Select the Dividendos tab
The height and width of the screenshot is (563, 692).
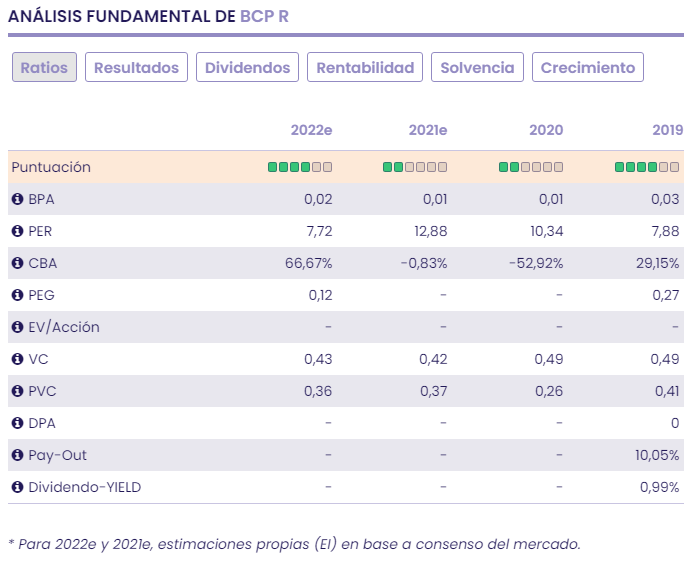[x=247, y=68]
